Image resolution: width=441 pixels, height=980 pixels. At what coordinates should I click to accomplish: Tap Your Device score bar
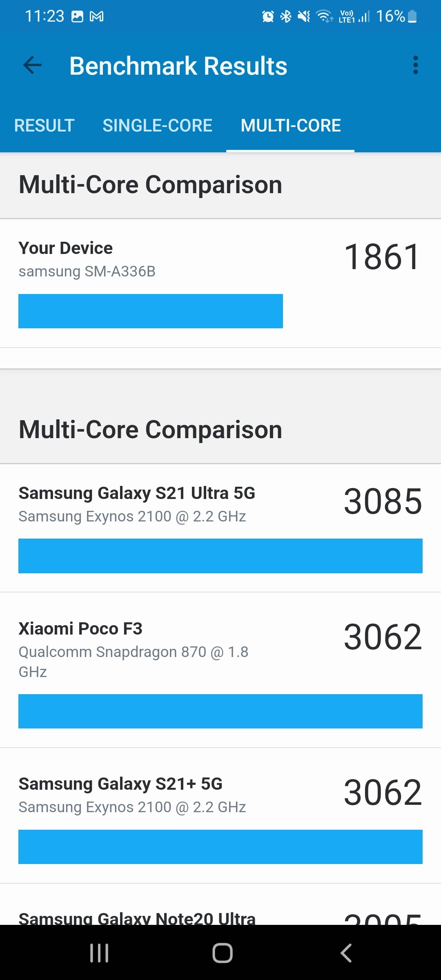150,311
